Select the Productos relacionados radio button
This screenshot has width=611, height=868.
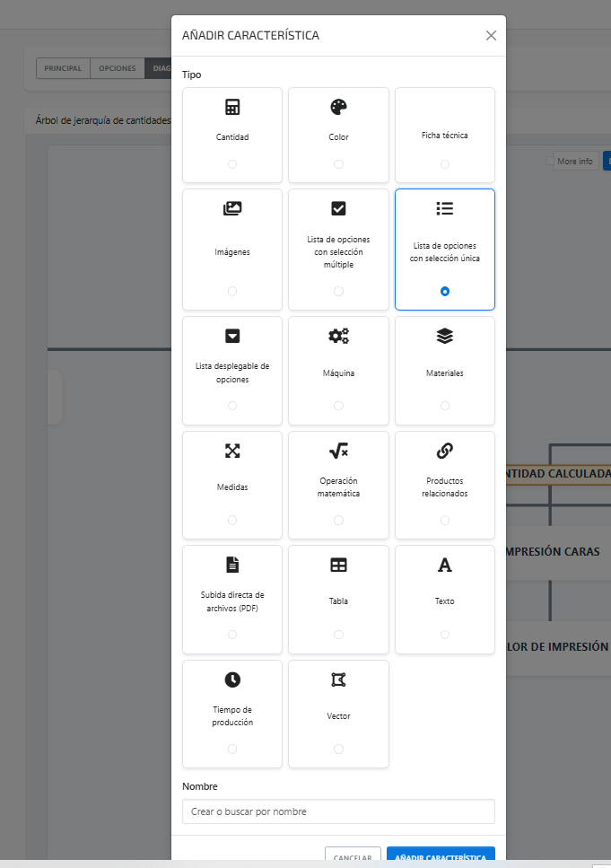click(x=445, y=520)
